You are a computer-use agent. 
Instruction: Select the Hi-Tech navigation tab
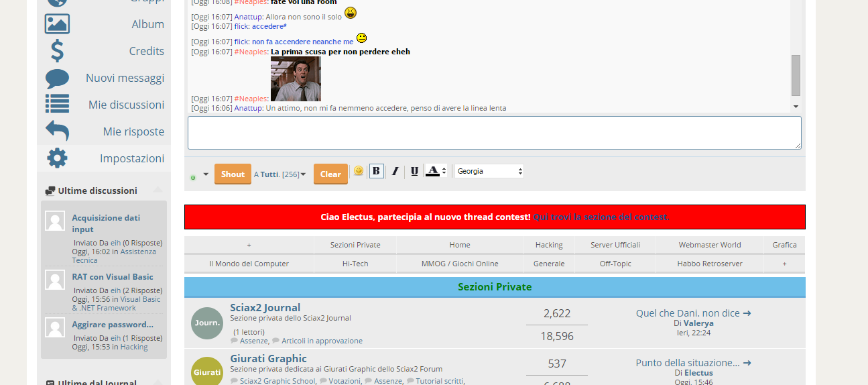pyautogui.click(x=355, y=264)
